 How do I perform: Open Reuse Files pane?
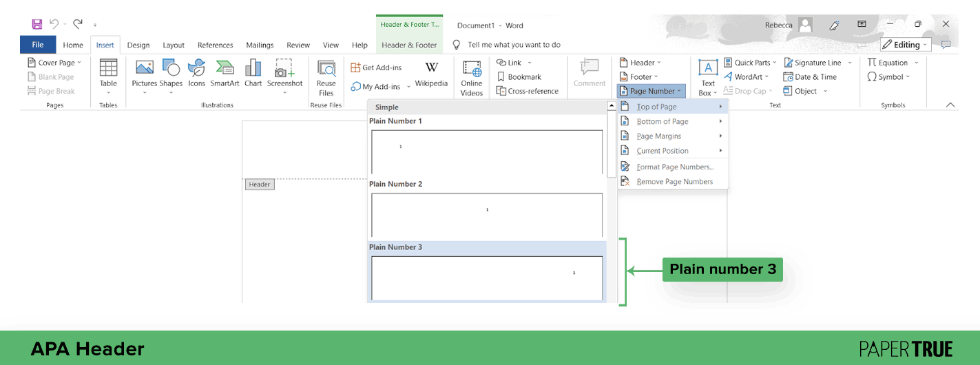coord(326,79)
